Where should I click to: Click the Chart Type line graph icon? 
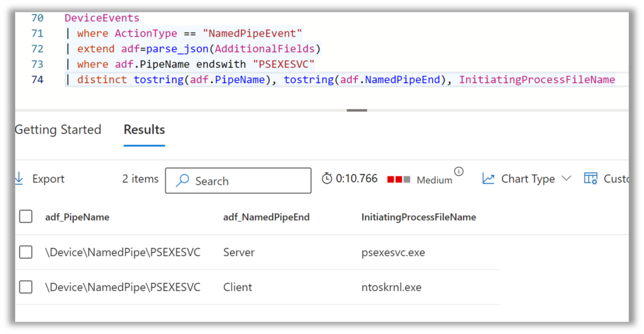click(488, 179)
